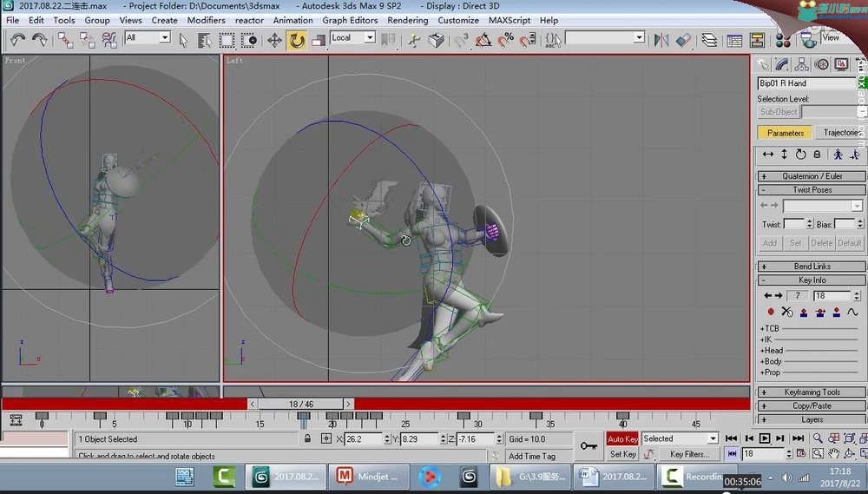Screen dimensions: 868x494
Task: Click the Rectangular Selection Region icon
Action: (227, 40)
